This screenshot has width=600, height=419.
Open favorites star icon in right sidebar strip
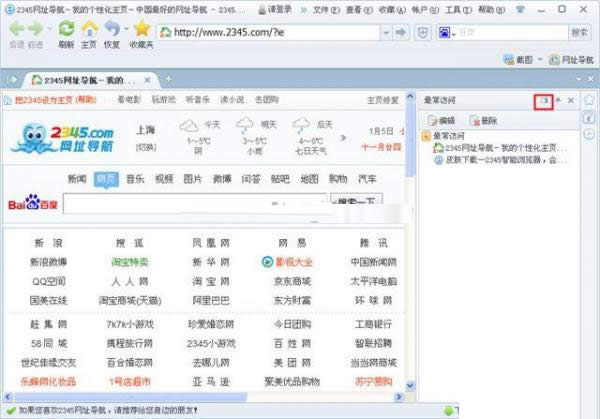[589, 100]
